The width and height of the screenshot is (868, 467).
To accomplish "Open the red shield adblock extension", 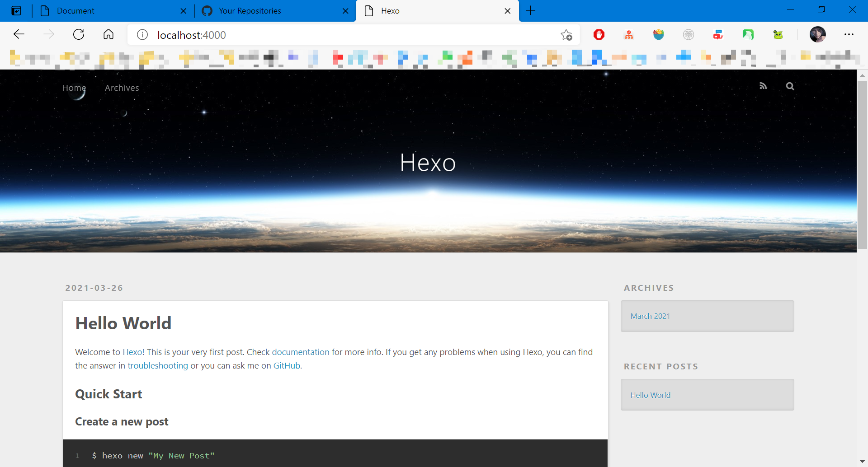I will coord(599,34).
